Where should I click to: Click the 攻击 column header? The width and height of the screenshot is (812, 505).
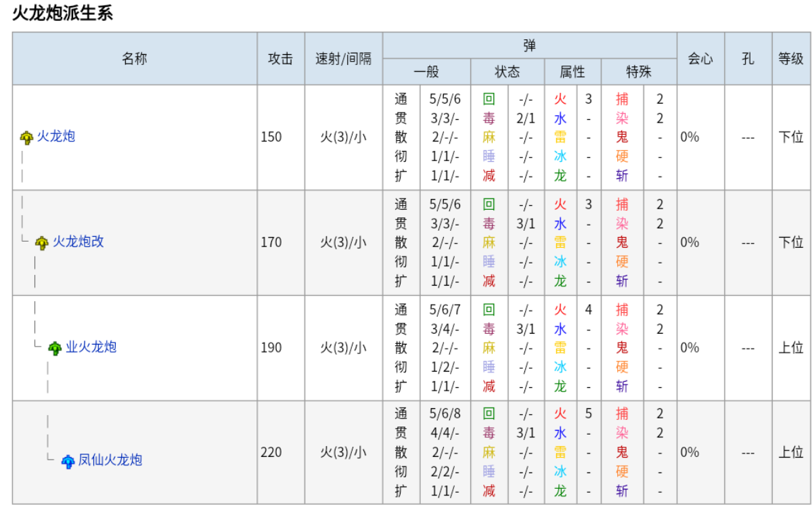click(281, 59)
